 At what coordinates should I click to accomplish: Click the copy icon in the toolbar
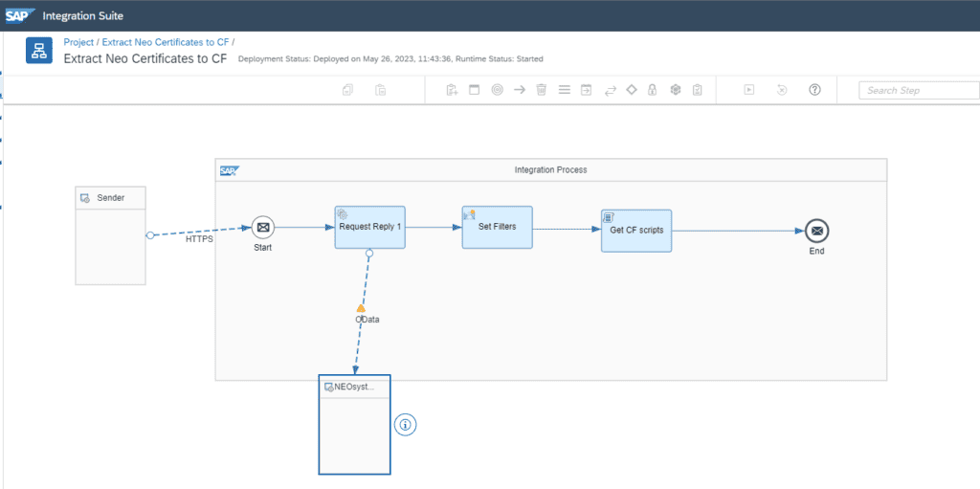[348, 90]
